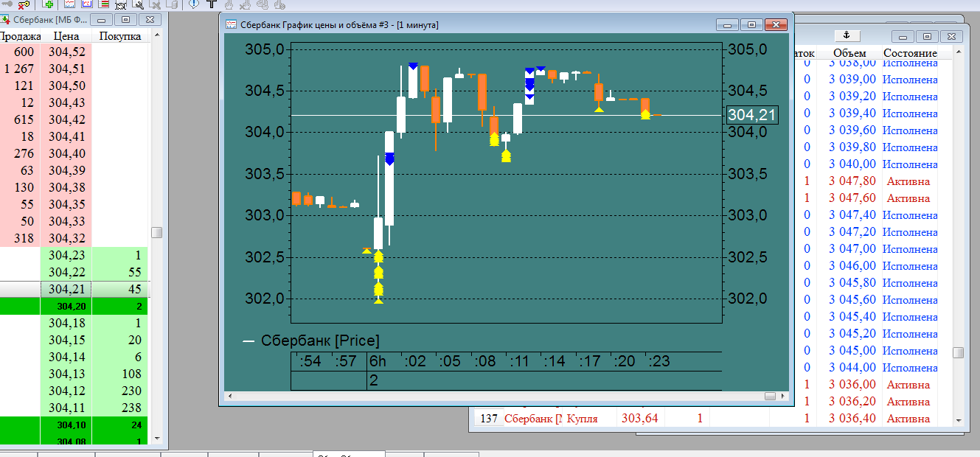This screenshot has width=980, height=457.
Task: Click the green plus new table icon
Action: pyautogui.click(x=49, y=4)
